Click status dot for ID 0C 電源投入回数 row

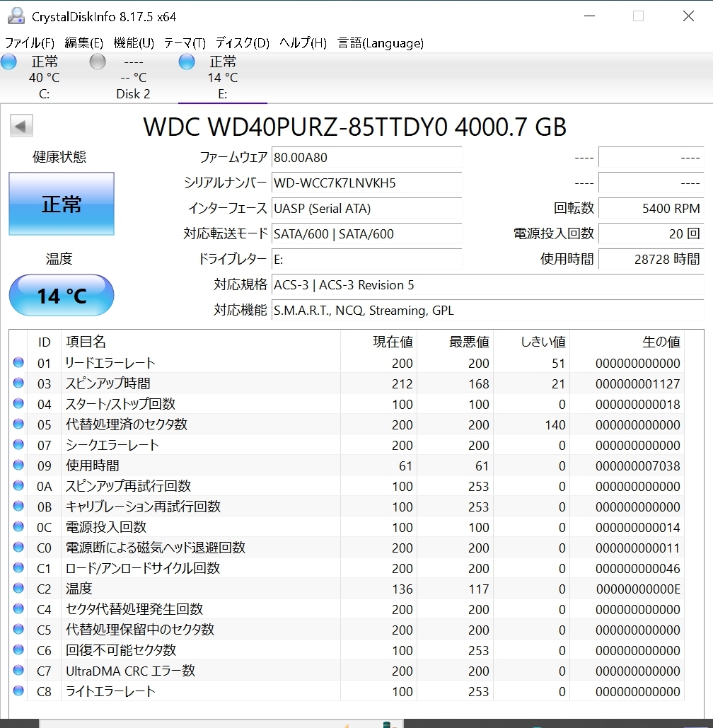pos(18,526)
